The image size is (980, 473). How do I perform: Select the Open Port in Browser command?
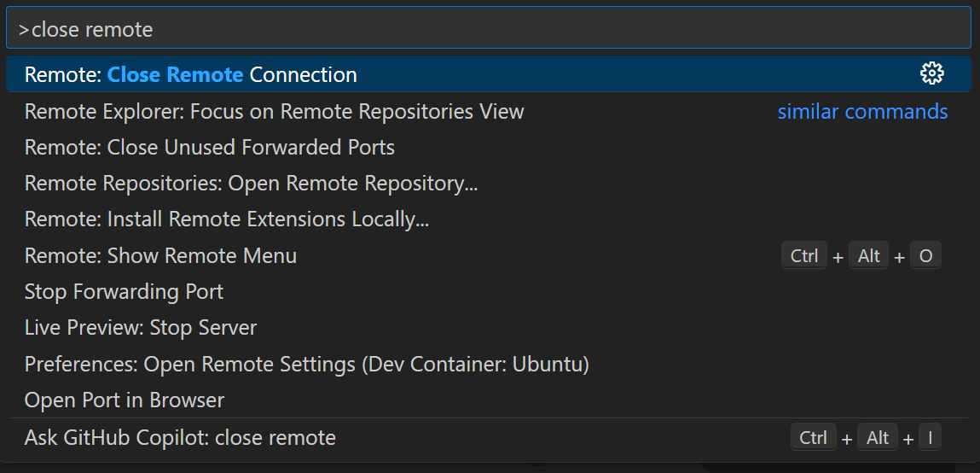click(125, 400)
